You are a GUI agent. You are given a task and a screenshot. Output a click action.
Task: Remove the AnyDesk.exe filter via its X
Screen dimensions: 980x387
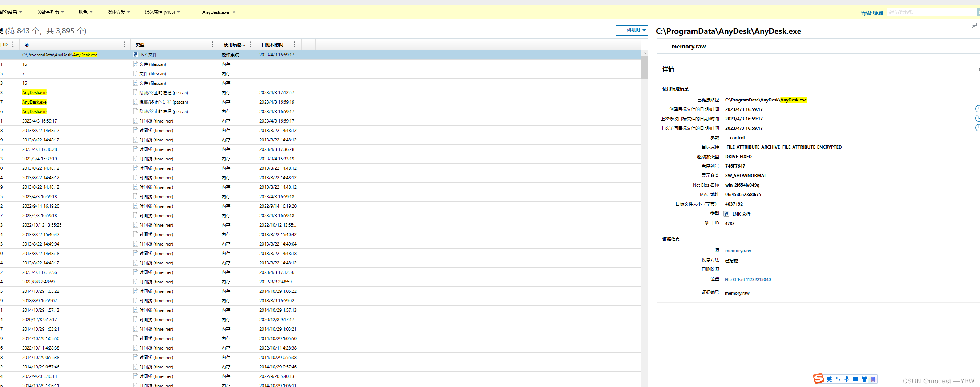tap(234, 12)
